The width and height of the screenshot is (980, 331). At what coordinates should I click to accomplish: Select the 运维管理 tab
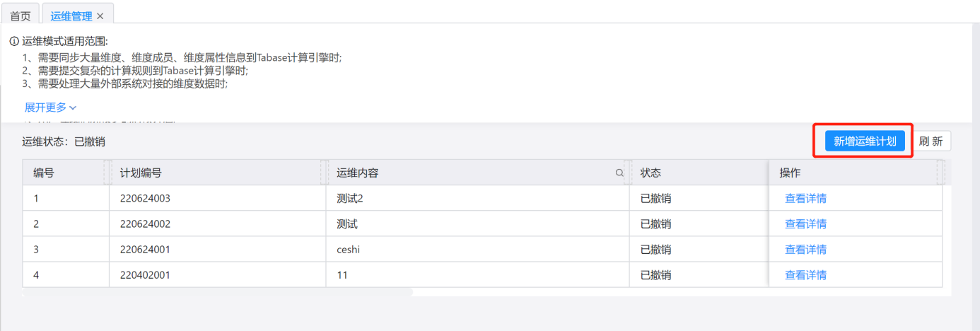(71, 16)
